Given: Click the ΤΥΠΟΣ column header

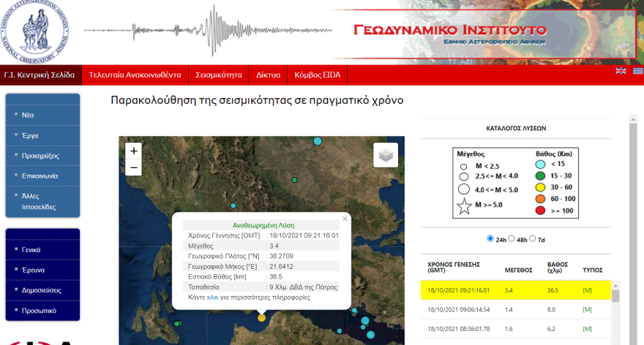Looking at the screenshot, I should pyautogui.click(x=593, y=270).
